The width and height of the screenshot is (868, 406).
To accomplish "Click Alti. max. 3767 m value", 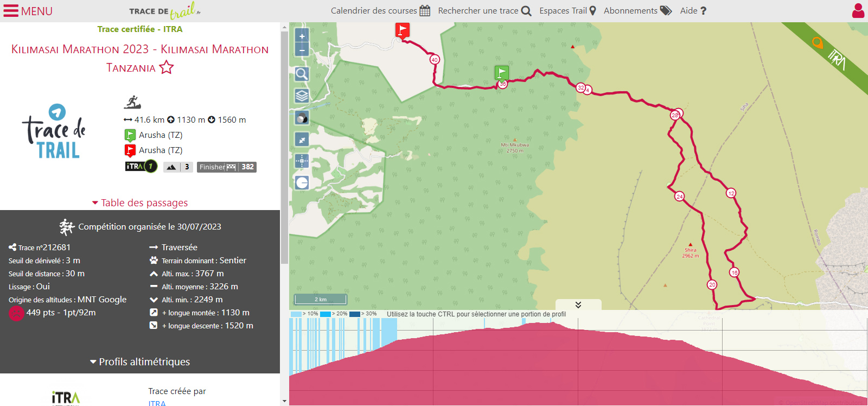I will [209, 274].
